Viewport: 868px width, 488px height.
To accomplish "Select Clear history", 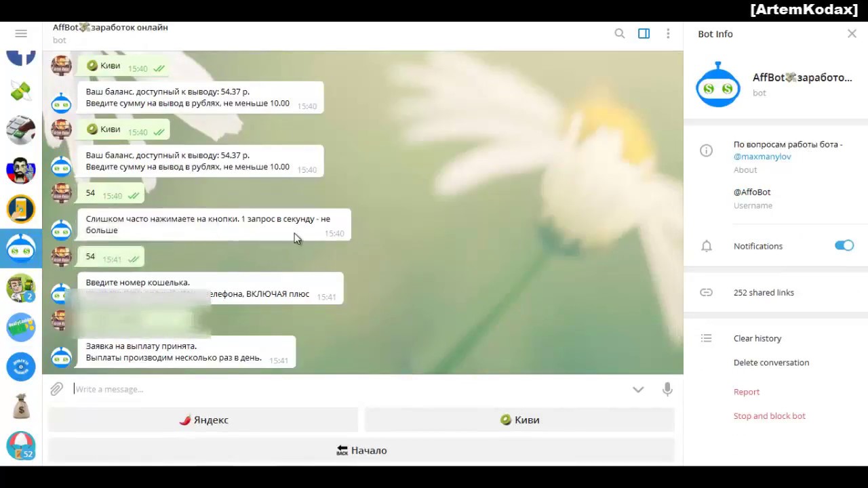I will (x=757, y=338).
